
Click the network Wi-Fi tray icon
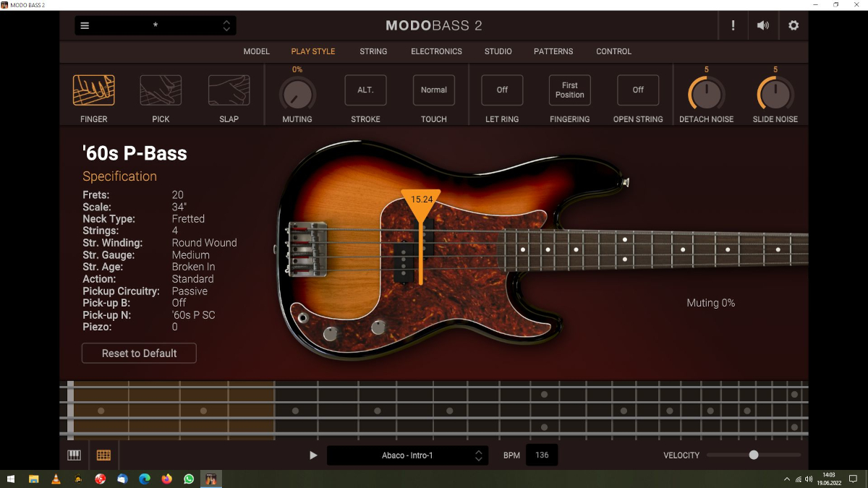[799, 479]
